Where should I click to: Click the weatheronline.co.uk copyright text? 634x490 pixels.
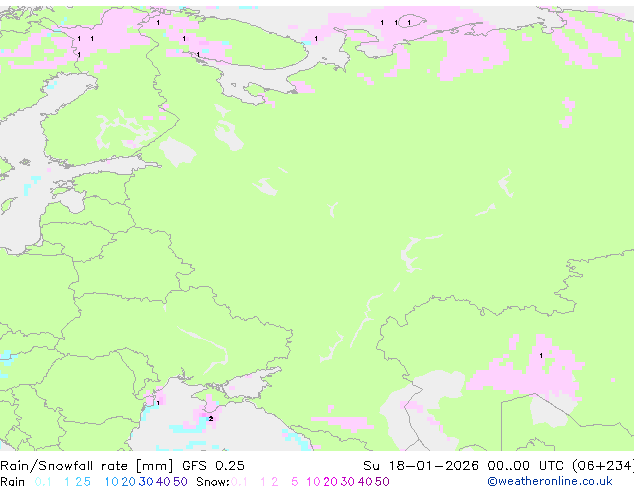550,481
